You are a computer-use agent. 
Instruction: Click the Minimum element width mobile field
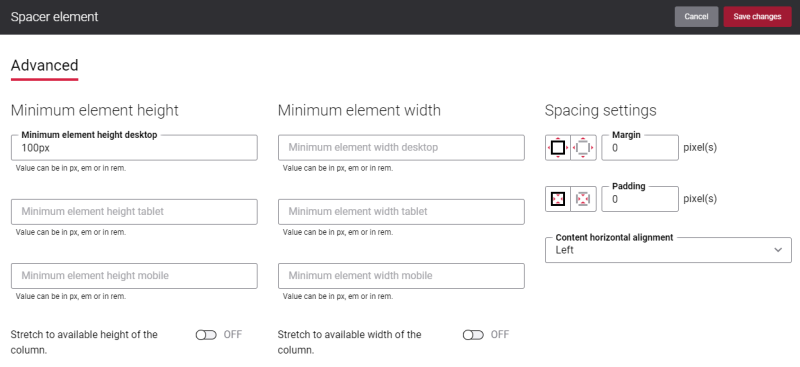click(401, 276)
